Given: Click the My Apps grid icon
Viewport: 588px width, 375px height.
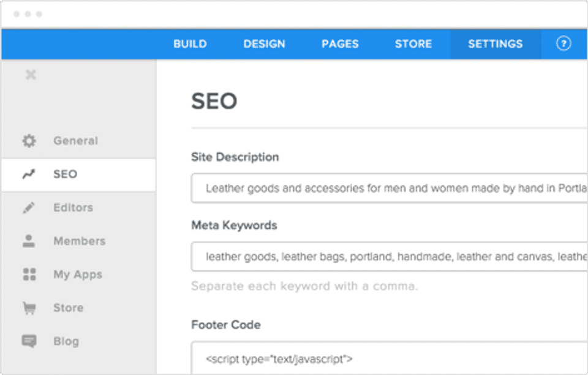Looking at the screenshot, I should pyautogui.click(x=29, y=275).
